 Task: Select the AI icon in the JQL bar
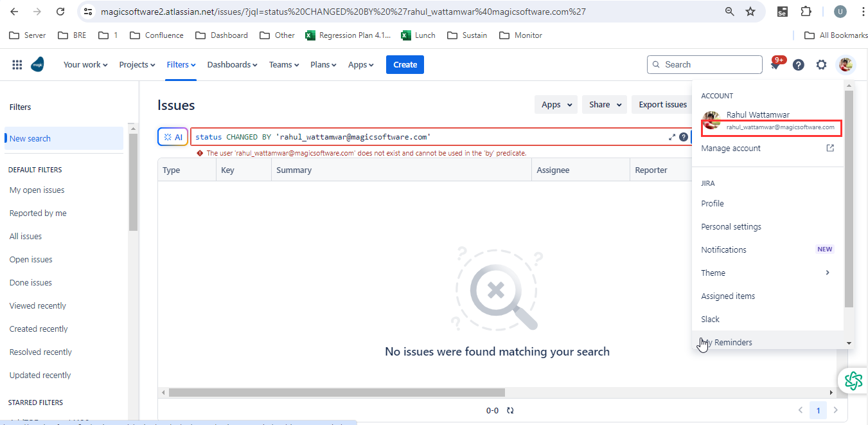pyautogui.click(x=172, y=136)
